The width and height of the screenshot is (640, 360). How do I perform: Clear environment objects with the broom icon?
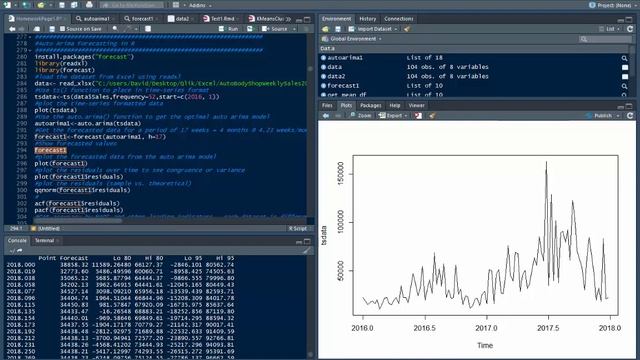407,29
